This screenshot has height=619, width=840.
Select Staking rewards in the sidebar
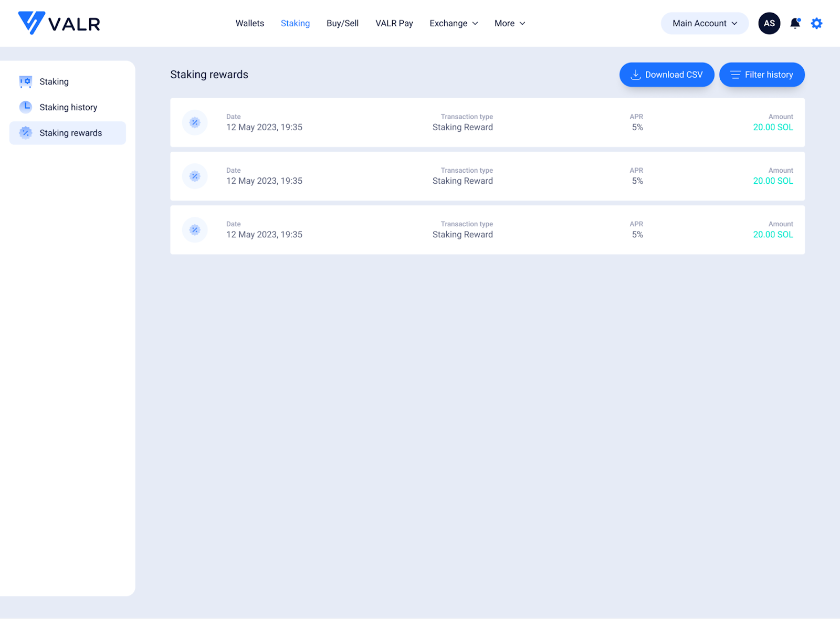(70, 133)
